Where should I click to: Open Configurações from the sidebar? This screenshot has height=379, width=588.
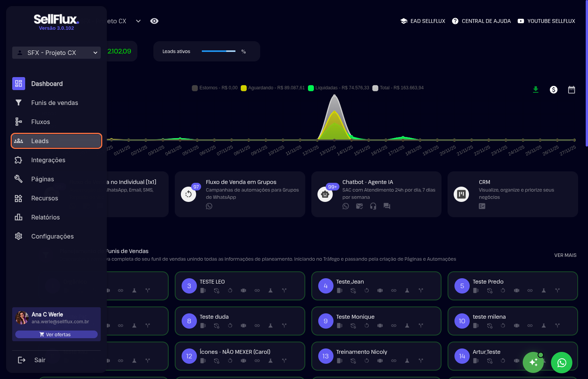point(52,236)
